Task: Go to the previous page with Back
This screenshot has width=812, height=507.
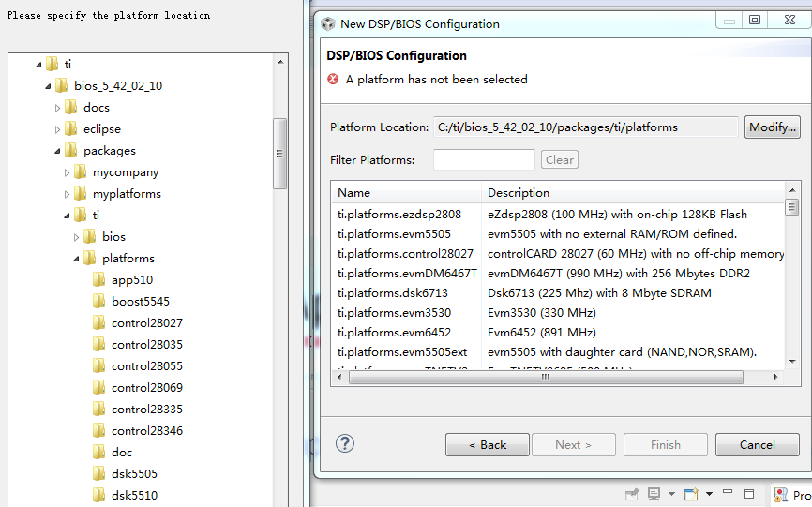Action: 488,445
